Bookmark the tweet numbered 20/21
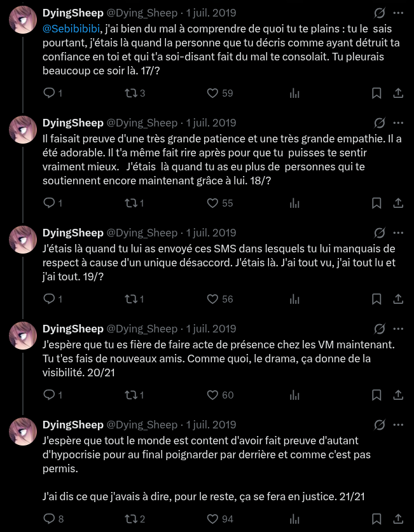Viewport: 414px width, 532px height. tap(376, 395)
